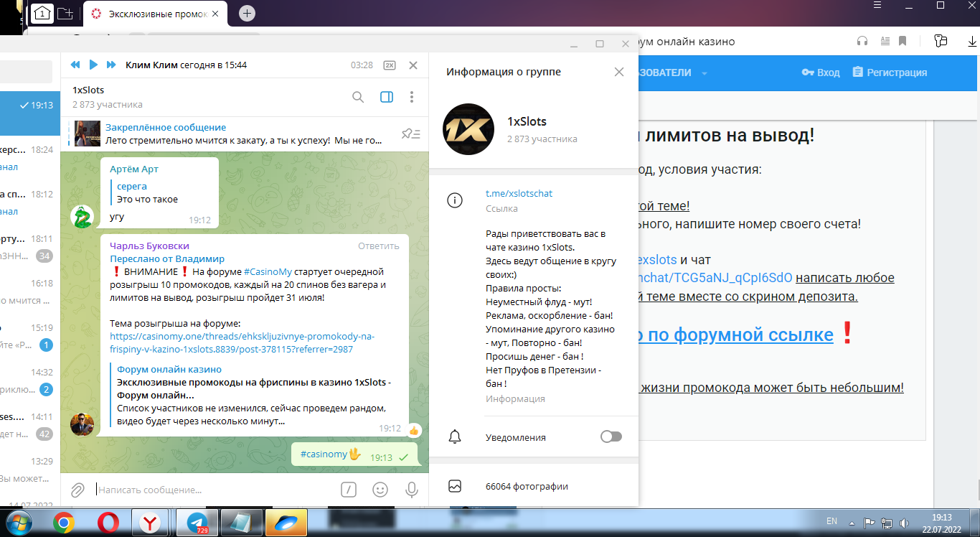The height and width of the screenshot is (537, 980).
Task: Skip to previous audio in Telegram player
Action: click(75, 65)
